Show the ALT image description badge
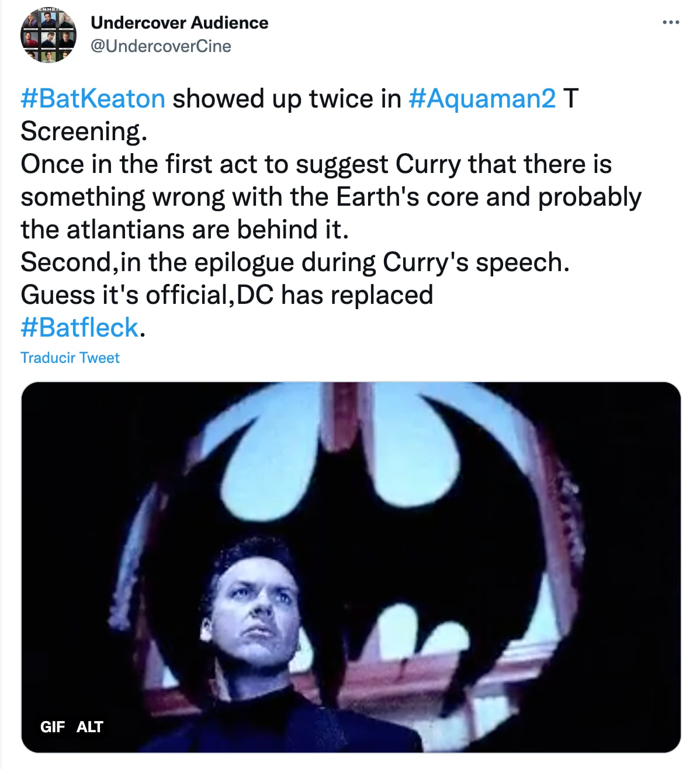700x769 pixels. click(89, 727)
